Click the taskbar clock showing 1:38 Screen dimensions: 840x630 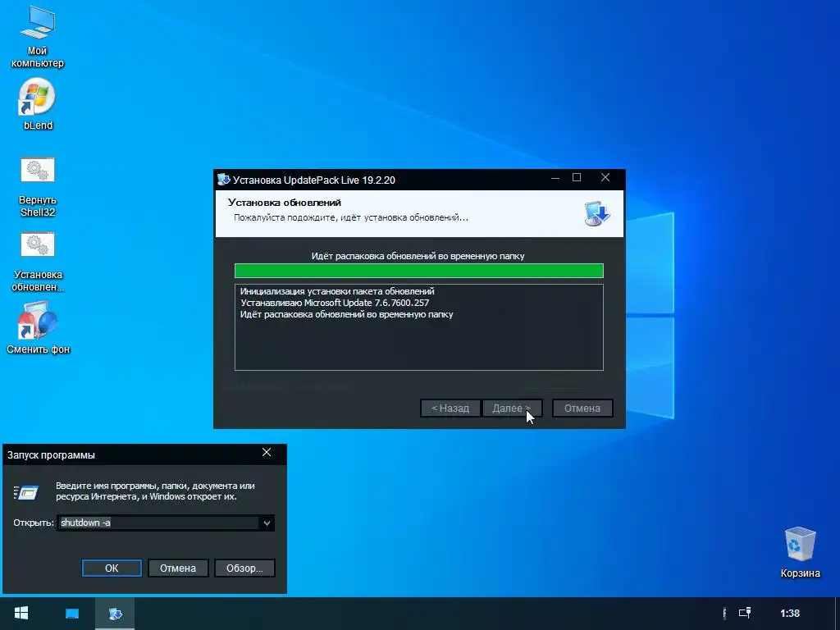(790, 614)
